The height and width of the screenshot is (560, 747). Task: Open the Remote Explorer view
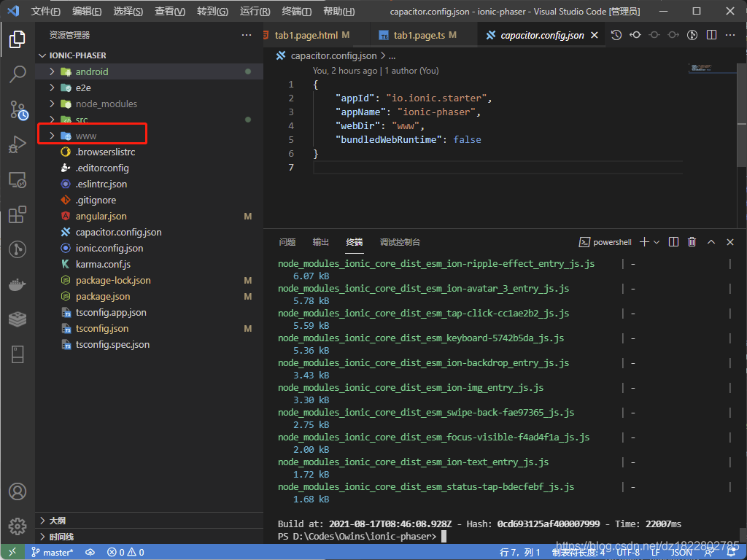[18, 179]
